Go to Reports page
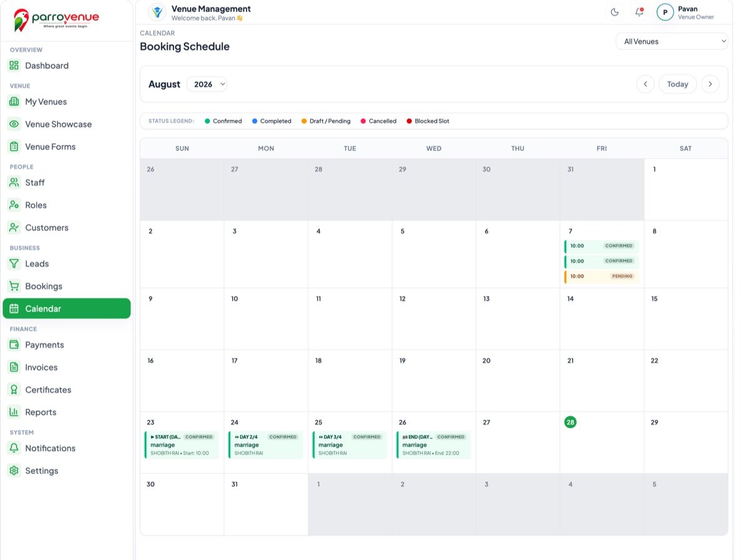The width and height of the screenshot is (751, 560). [66, 412]
